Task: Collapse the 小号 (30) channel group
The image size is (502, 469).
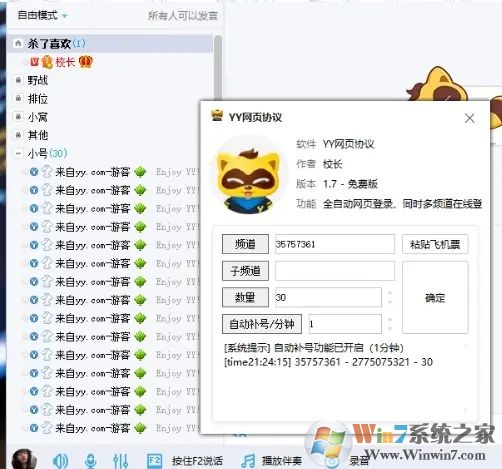Action: pos(18,153)
